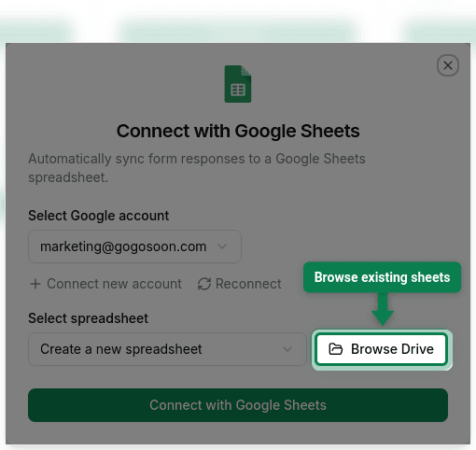
Task: Click the Connect with Google Sheets heading
Action: click(238, 131)
